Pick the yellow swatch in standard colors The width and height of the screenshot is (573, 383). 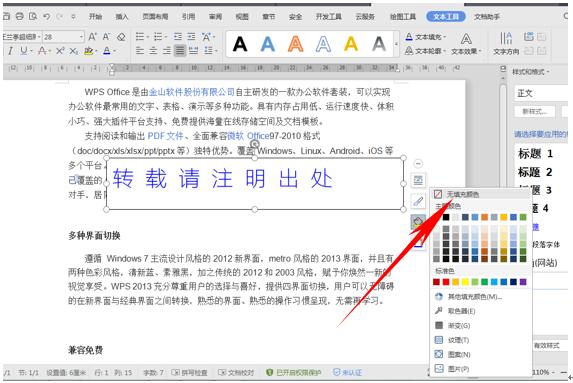465,282
